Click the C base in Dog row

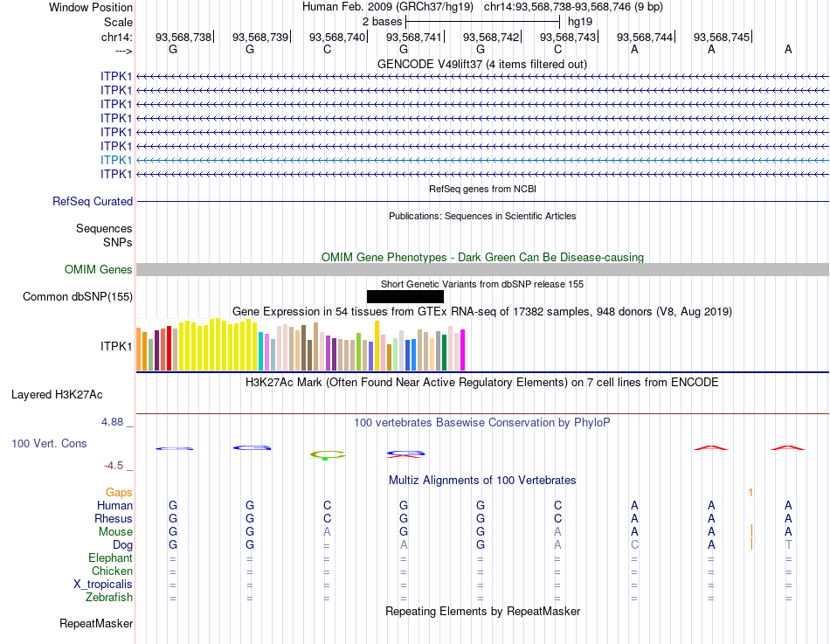click(x=634, y=545)
